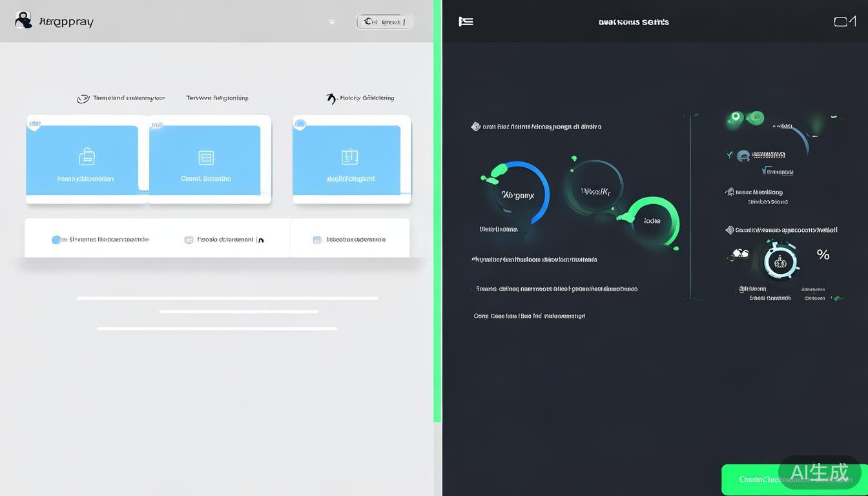Image resolution: width=868 pixels, height=496 pixels.
Task: Click the swirl icon beside the first tab label
Action: [x=83, y=99]
